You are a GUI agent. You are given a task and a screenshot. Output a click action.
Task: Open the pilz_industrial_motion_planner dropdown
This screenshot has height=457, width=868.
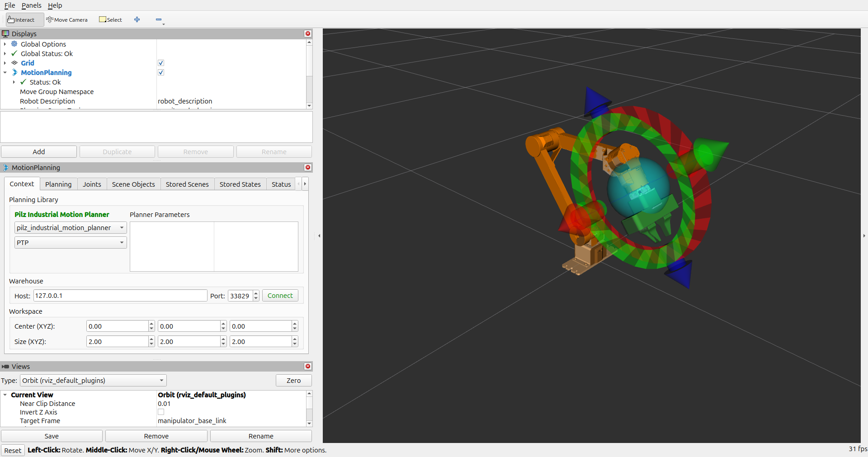click(71, 227)
